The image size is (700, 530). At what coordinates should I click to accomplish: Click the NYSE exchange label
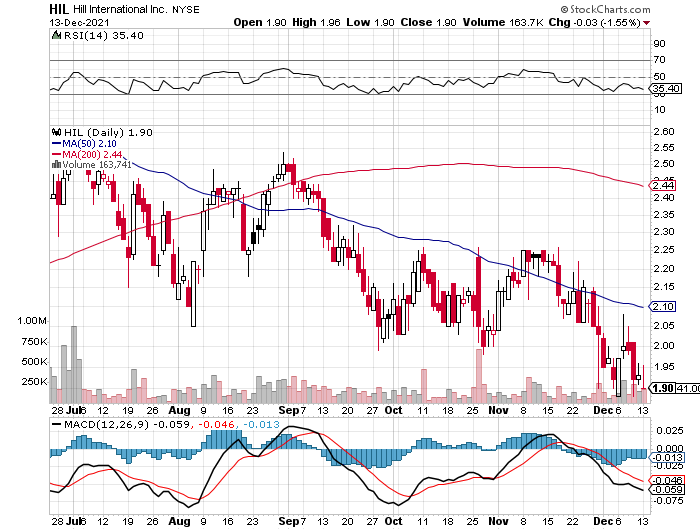click(x=186, y=9)
